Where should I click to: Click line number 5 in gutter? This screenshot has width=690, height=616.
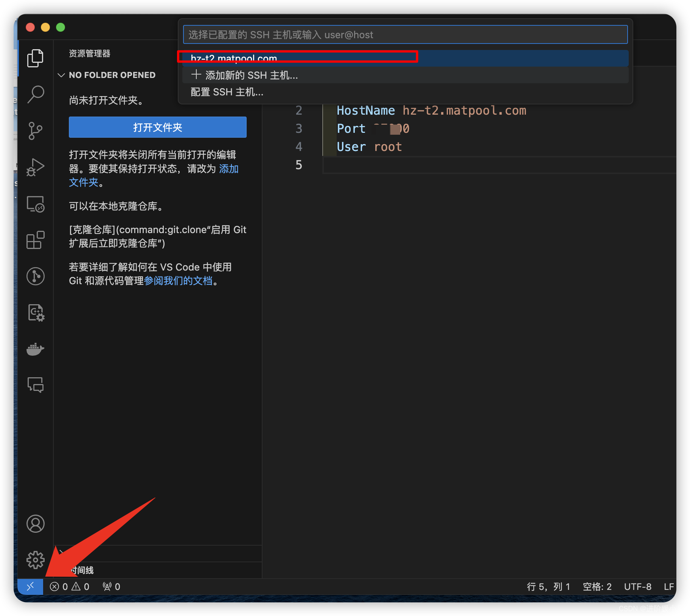tap(299, 165)
